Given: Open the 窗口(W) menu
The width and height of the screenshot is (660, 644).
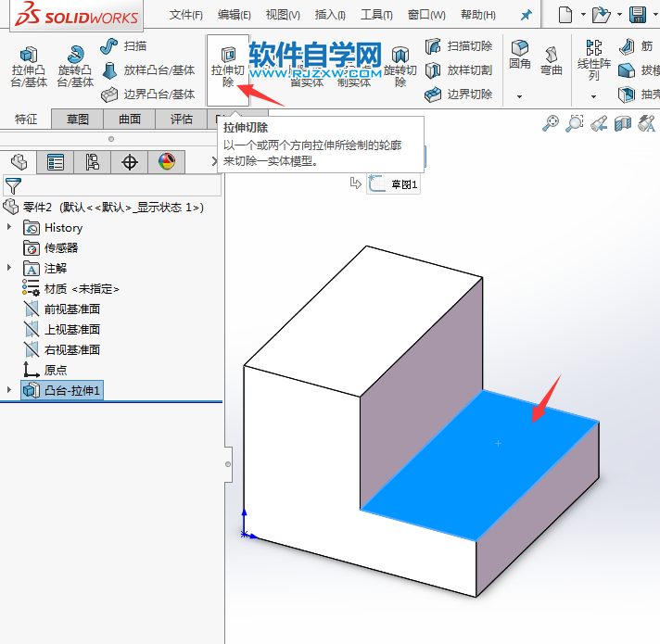Looking at the screenshot, I should pyautogui.click(x=426, y=15).
